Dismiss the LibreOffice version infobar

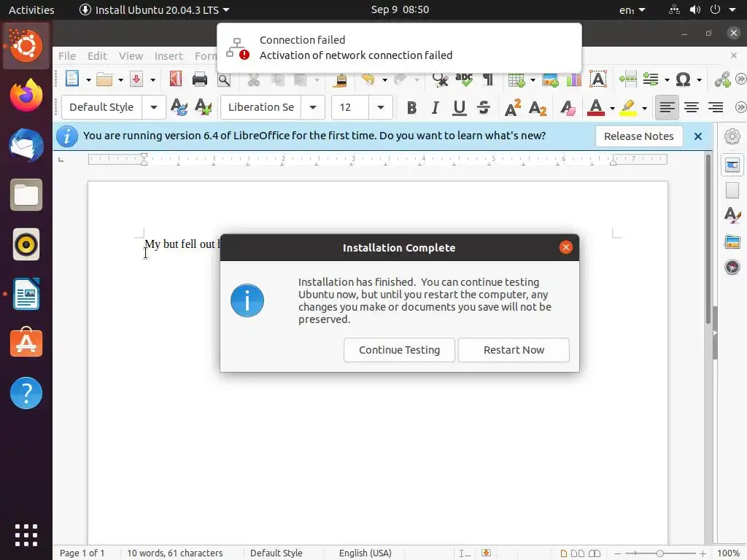point(698,136)
